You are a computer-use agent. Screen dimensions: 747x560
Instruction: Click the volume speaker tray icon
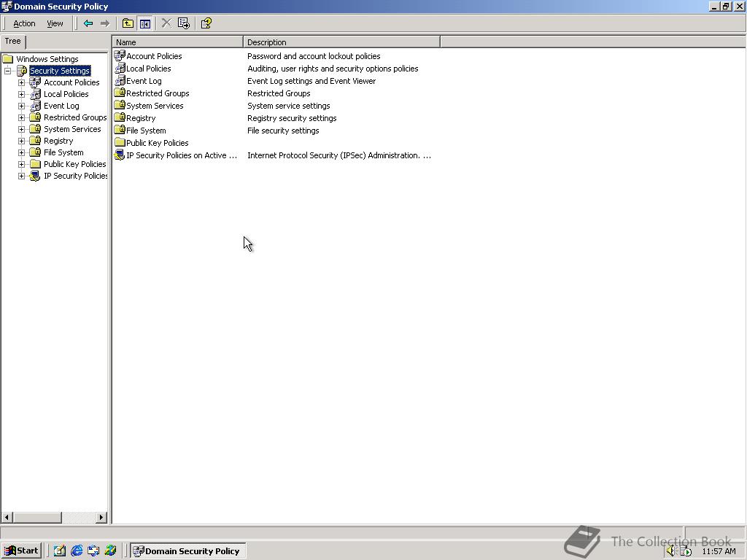[671, 551]
